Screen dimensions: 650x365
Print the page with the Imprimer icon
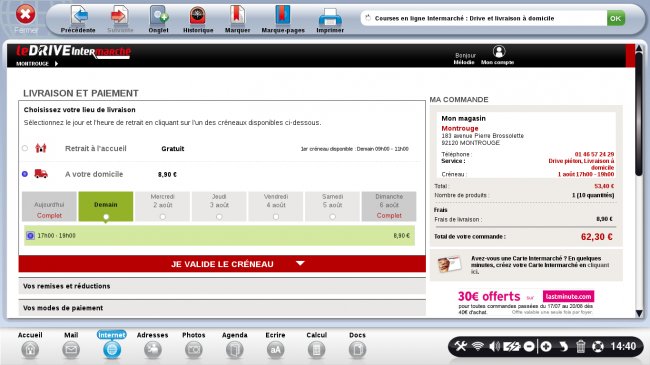click(330, 17)
